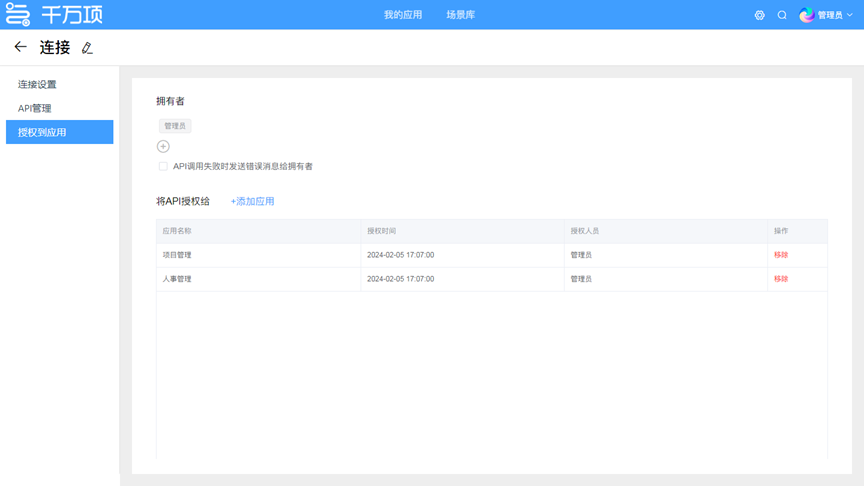864x486 pixels.
Task: Click the +添加应用 link
Action: tap(252, 201)
